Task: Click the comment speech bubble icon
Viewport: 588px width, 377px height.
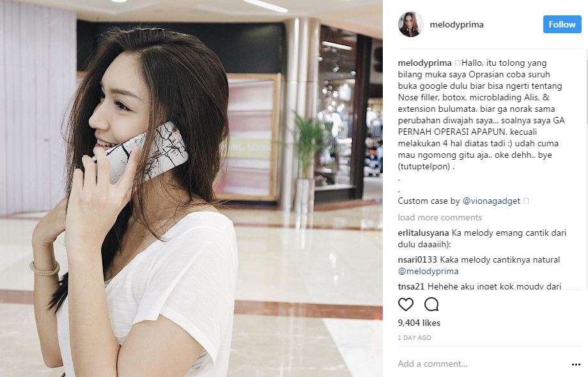Action: click(431, 304)
